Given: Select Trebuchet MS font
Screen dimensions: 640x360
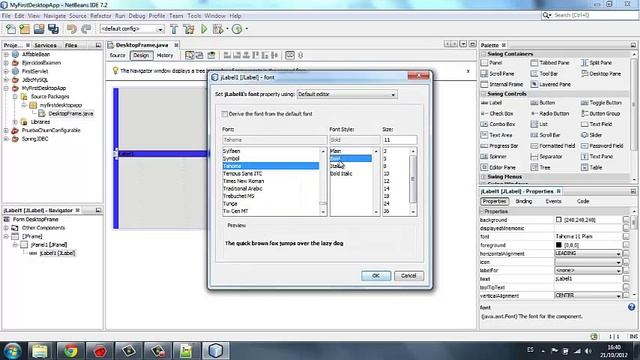Looking at the screenshot, I should coord(239,196).
